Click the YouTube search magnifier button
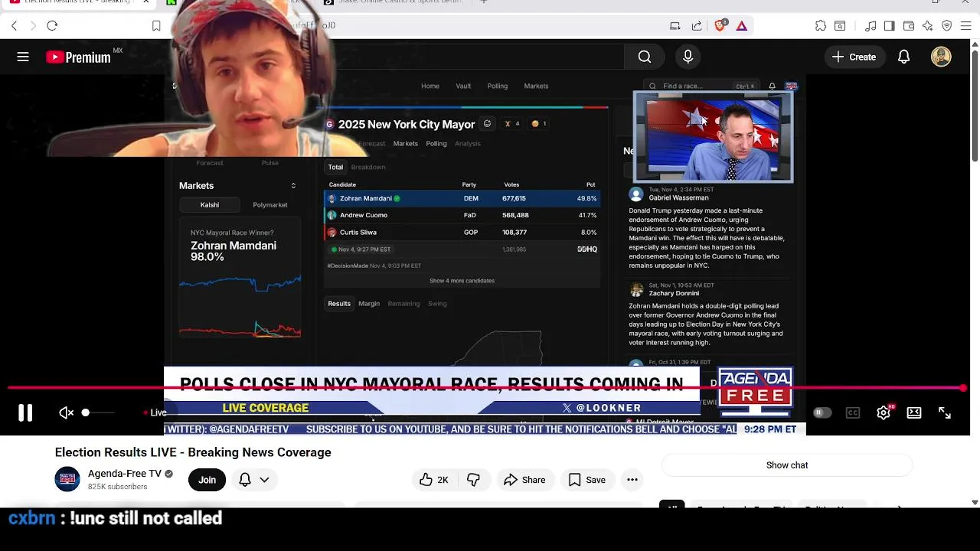This screenshot has width=980, height=551. pos(645,57)
